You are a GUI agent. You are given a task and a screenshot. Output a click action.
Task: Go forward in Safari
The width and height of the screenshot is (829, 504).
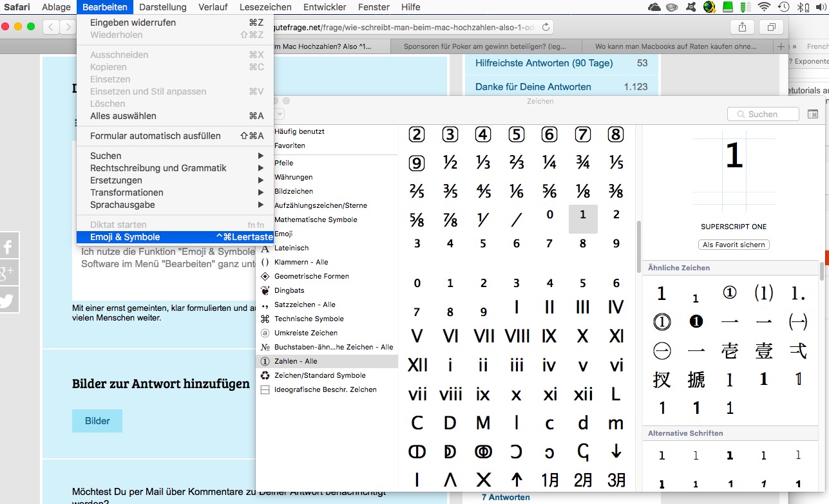coord(67,27)
